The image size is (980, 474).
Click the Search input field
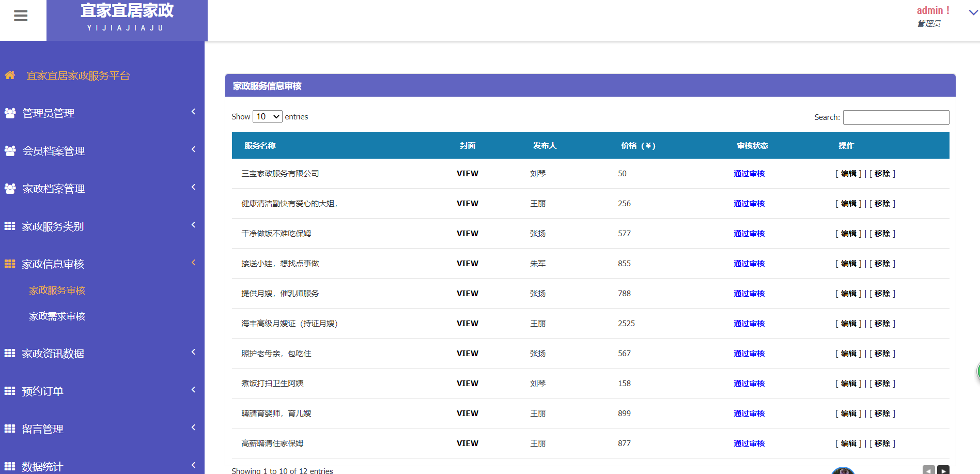click(x=896, y=117)
